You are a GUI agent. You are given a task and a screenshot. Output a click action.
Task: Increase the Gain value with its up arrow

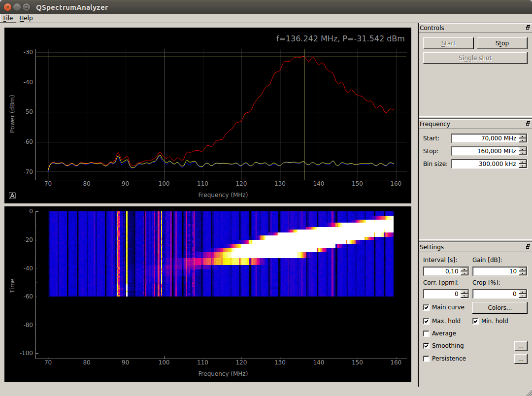(x=523, y=269)
